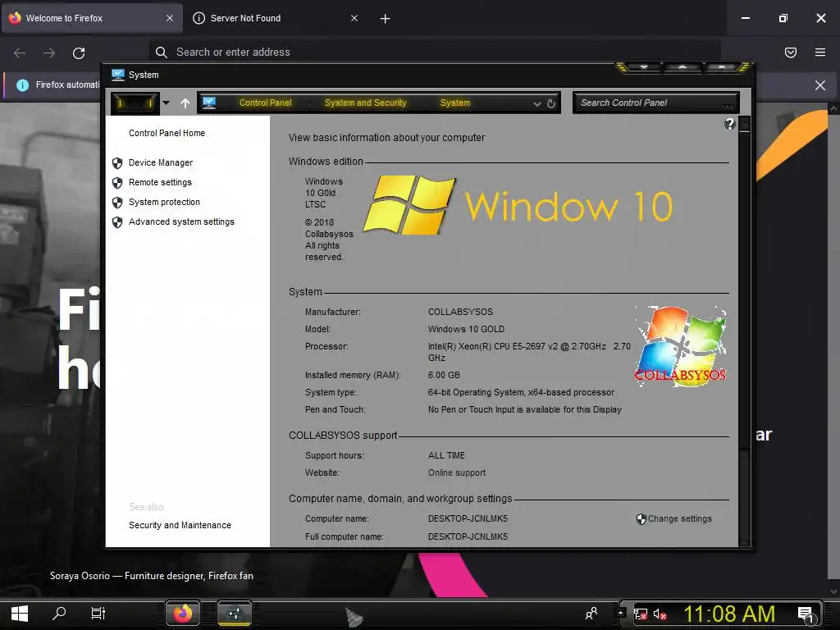Click the shield icon next to Change settings
840x630 pixels.
(641, 518)
